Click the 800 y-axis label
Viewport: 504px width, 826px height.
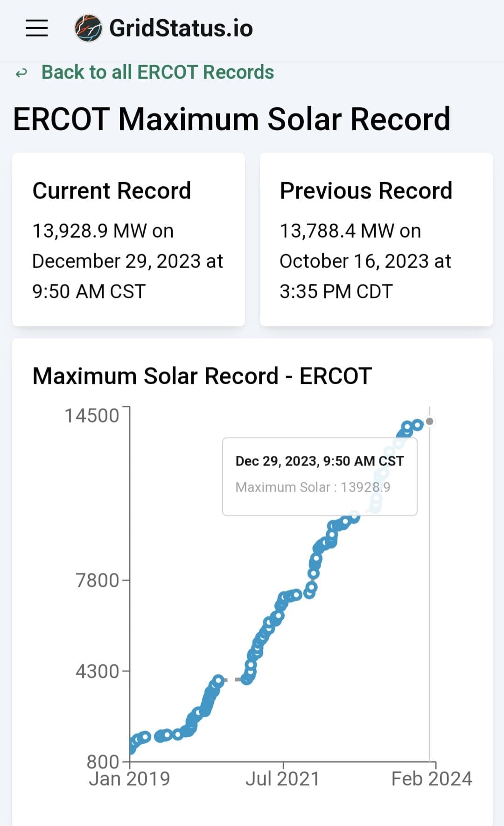103,762
